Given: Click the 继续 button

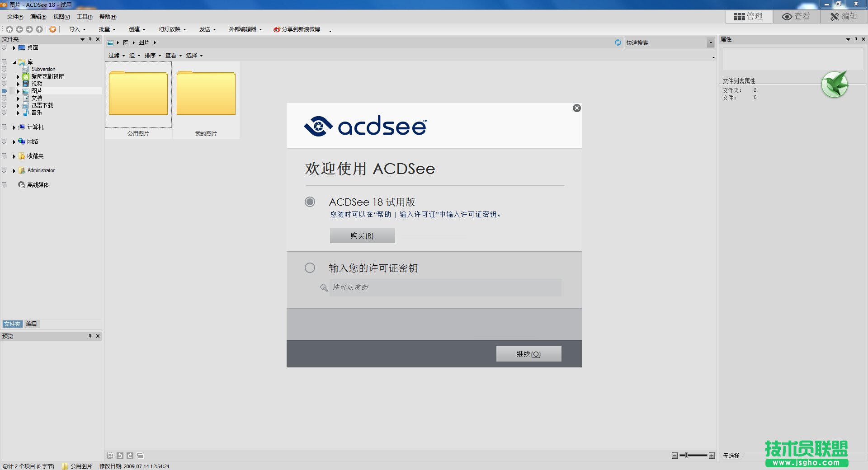Looking at the screenshot, I should (528, 354).
